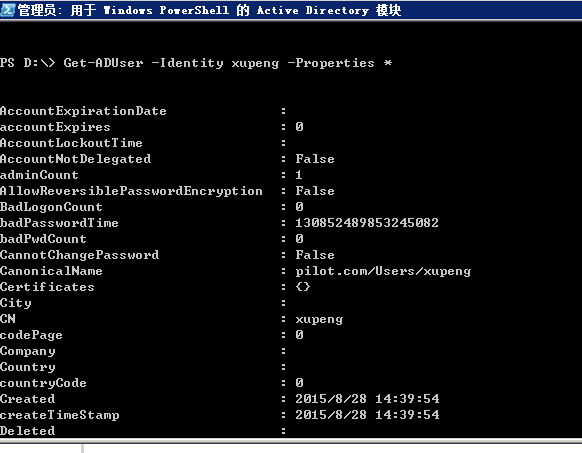Click the codePage value 0
This screenshot has width=582, height=453.
(x=300, y=335)
